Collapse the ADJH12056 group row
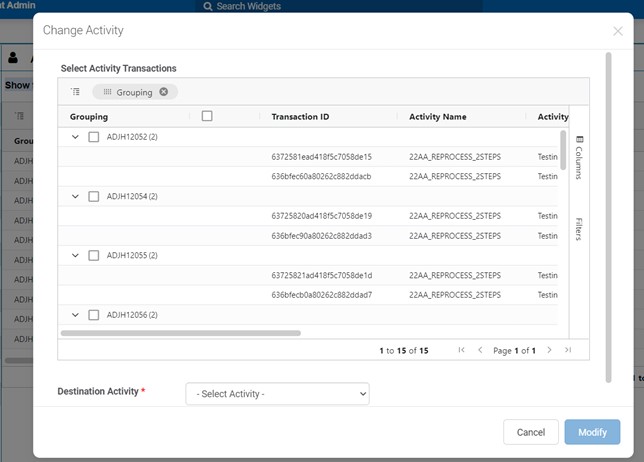Screen dimensions: 644x462 [75, 314]
